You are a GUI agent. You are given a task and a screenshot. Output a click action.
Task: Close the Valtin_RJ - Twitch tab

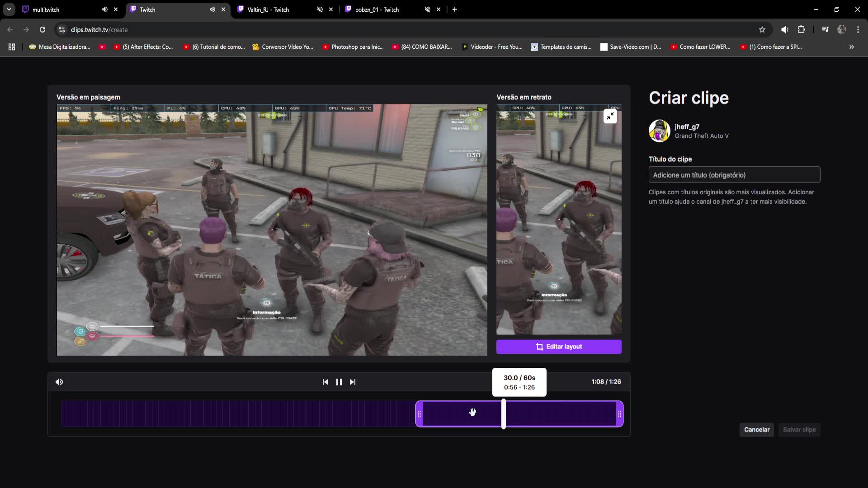point(331,9)
